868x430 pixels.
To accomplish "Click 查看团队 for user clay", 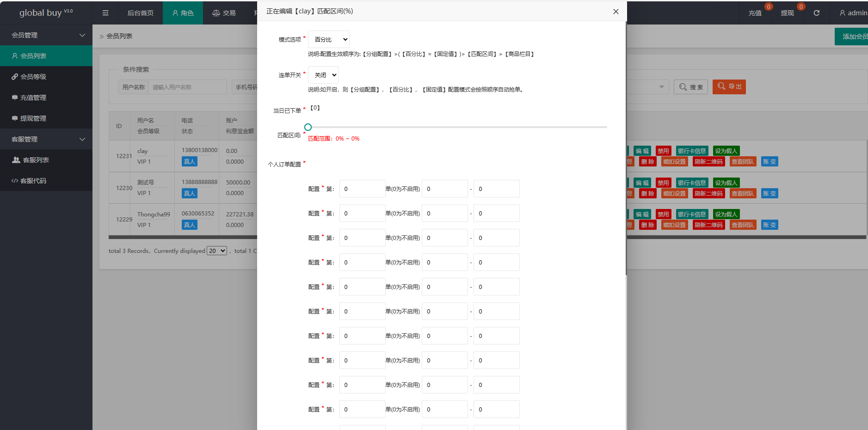I will coord(743,161).
